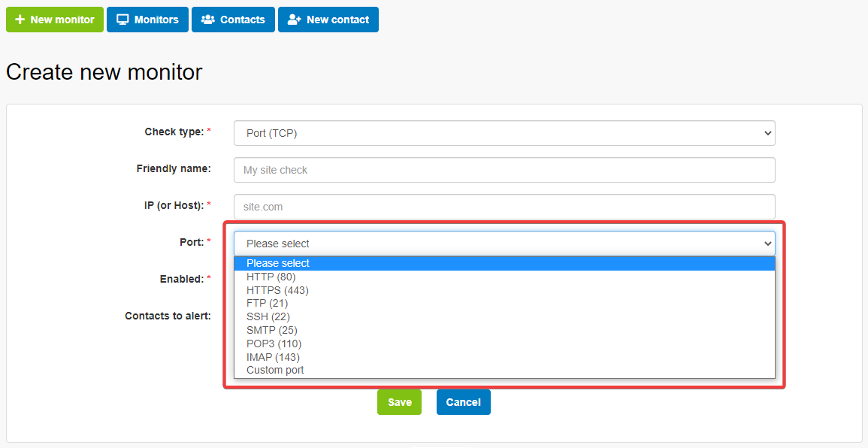Click the people icon on Contacts button
This screenshot has height=448, width=868.
[208, 20]
